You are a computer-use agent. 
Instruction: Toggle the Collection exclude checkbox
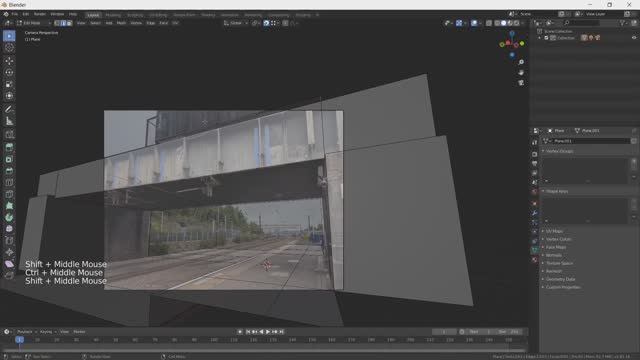(546, 38)
